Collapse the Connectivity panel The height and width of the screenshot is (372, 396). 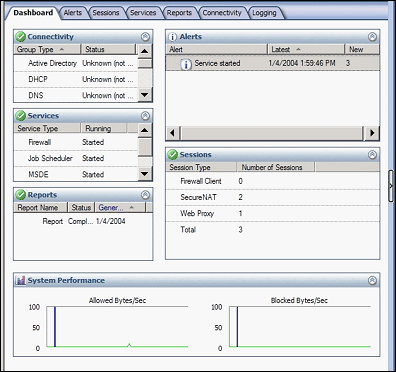click(x=145, y=37)
